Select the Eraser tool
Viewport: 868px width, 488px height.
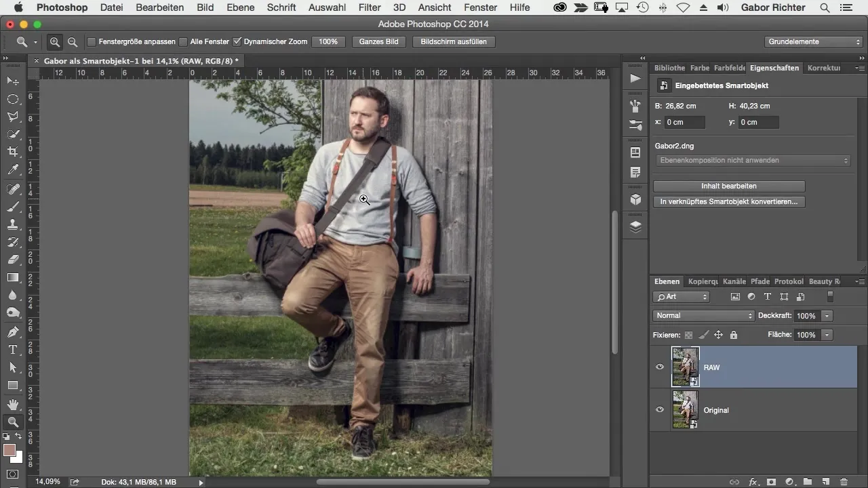pyautogui.click(x=13, y=260)
